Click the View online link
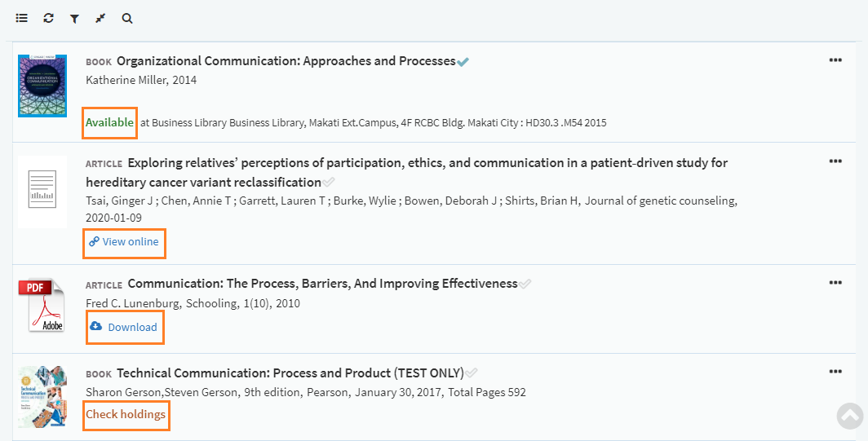Screen dimensions: 868x441 (x=131, y=242)
